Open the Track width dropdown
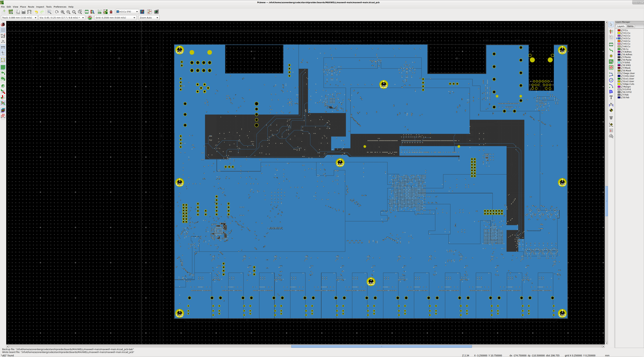The image size is (644, 357). click(x=35, y=18)
